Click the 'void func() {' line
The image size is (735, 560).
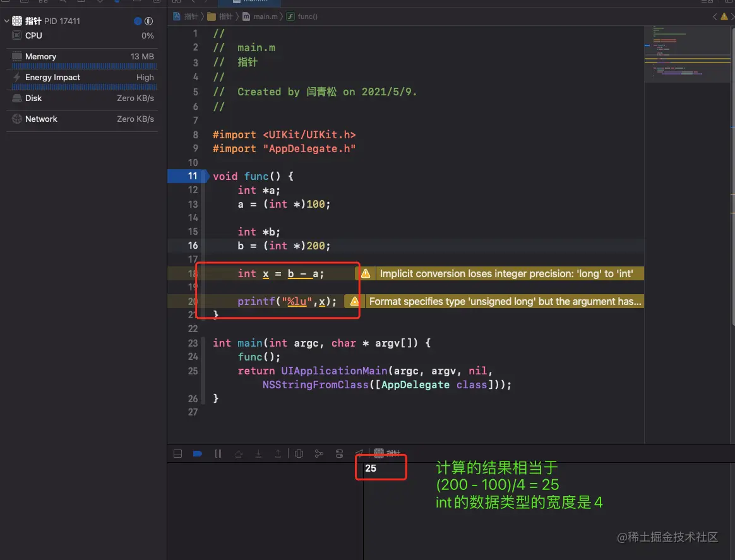(x=253, y=177)
